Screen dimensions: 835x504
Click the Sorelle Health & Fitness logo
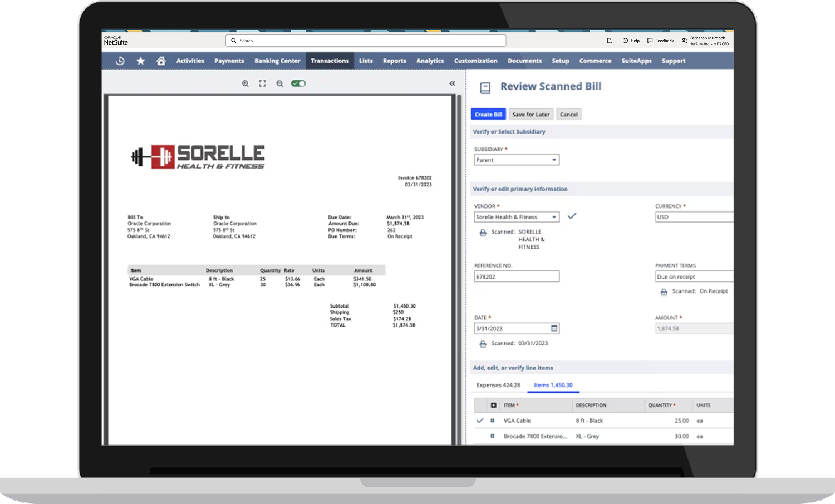coord(198,157)
